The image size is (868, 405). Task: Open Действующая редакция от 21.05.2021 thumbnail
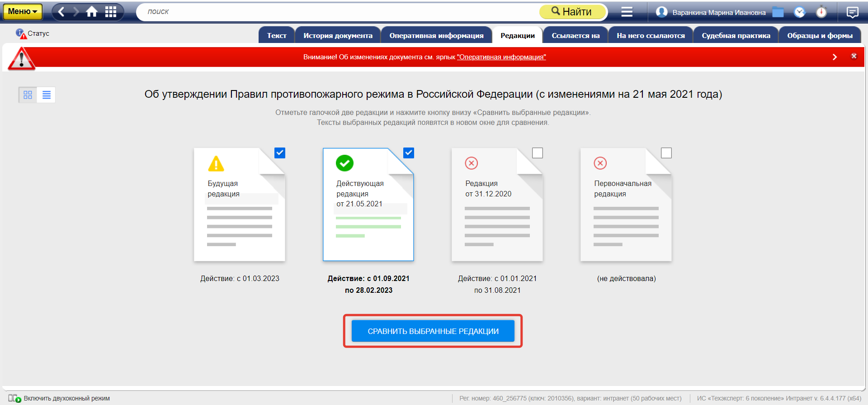(x=368, y=205)
